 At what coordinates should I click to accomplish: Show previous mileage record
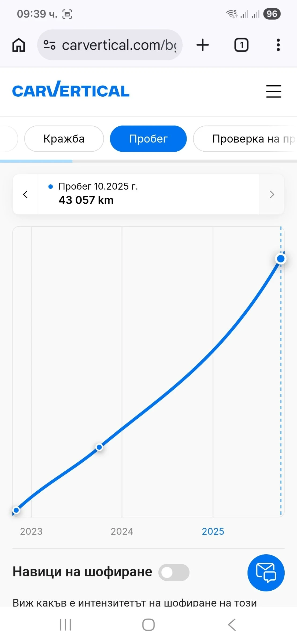click(25, 194)
